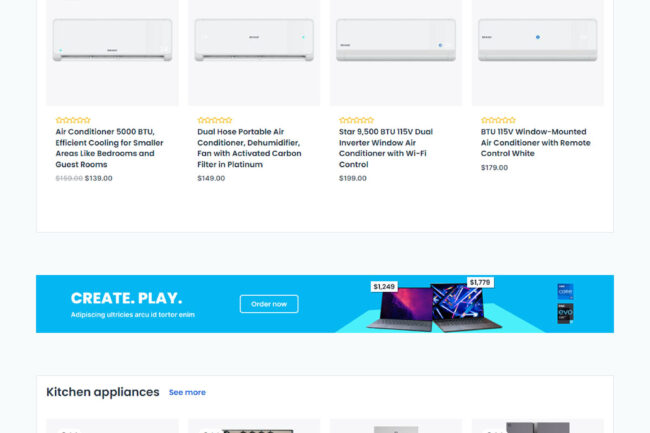This screenshot has width=650, height=433.
Task: Open BTU 115V Window-Mounted Air Conditioner title
Action: [x=536, y=143]
